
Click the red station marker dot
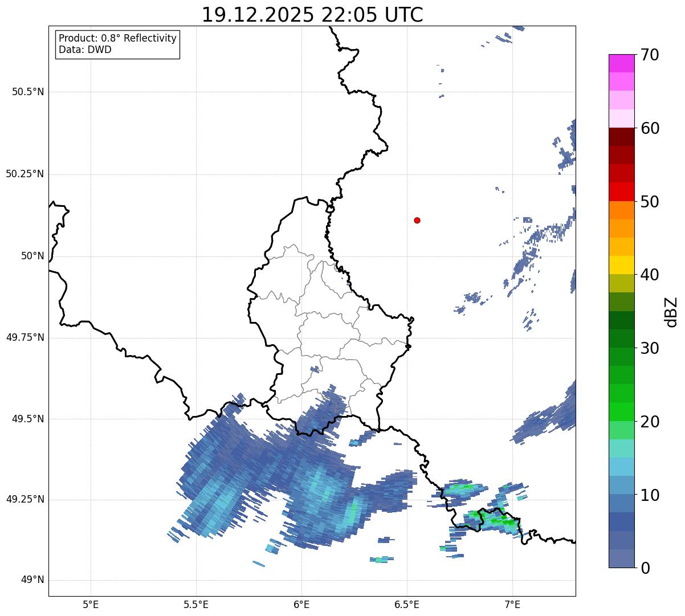point(417,220)
